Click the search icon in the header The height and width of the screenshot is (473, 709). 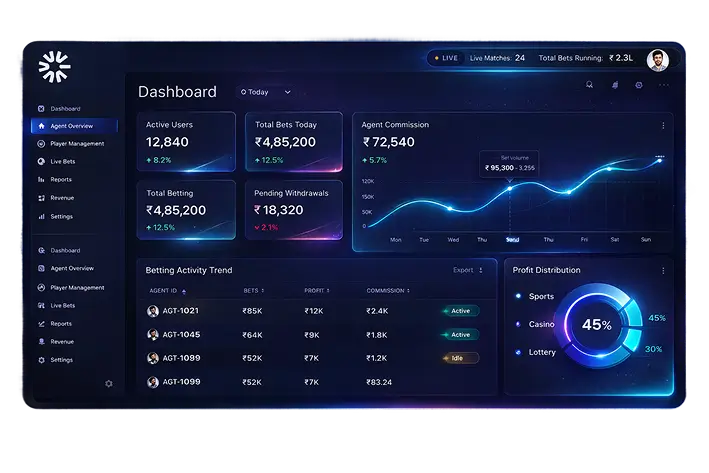pos(589,85)
